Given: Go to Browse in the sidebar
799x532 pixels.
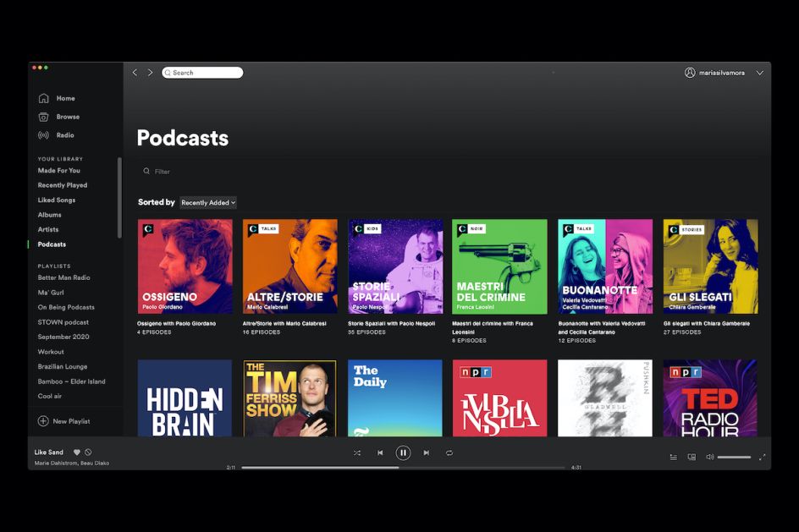Looking at the screenshot, I should pyautogui.click(x=68, y=117).
